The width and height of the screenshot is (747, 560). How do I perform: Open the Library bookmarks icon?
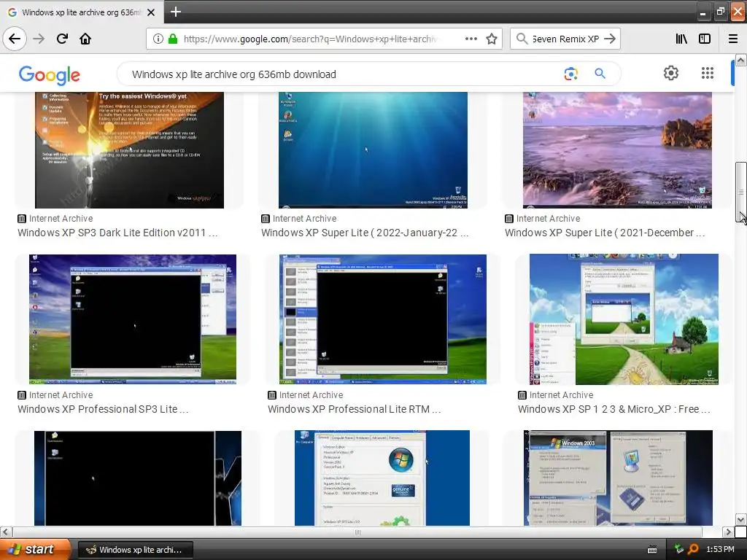click(681, 39)
